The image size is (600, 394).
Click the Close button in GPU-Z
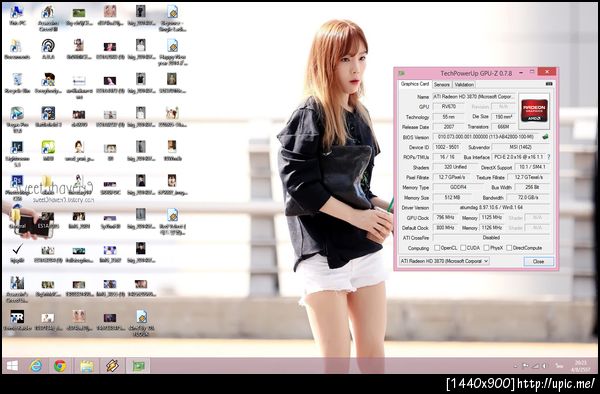pos(538,261)
